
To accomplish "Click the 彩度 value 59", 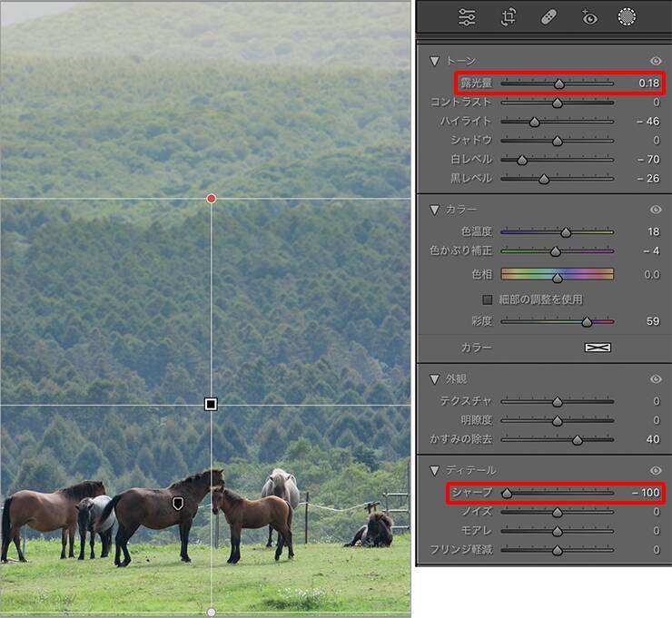I will (x=653, y=321).
